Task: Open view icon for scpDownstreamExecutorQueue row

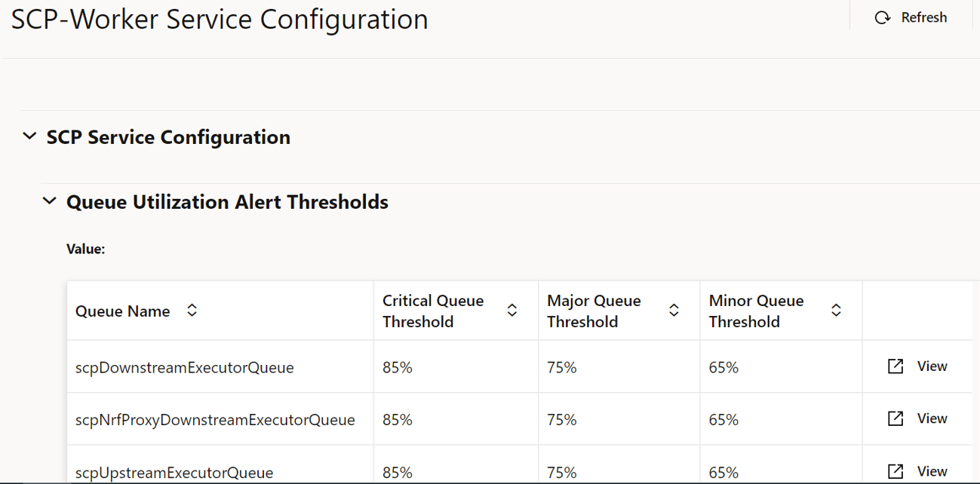Action: pos(896,366)
